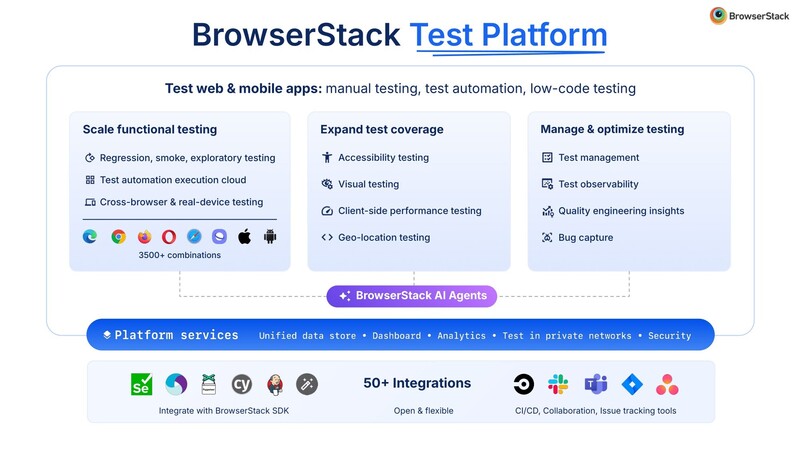Image resolution: width=800 pixels, height=450 pixels.
Task: Open the Accessibility testing item
Action: pos(382,157)
